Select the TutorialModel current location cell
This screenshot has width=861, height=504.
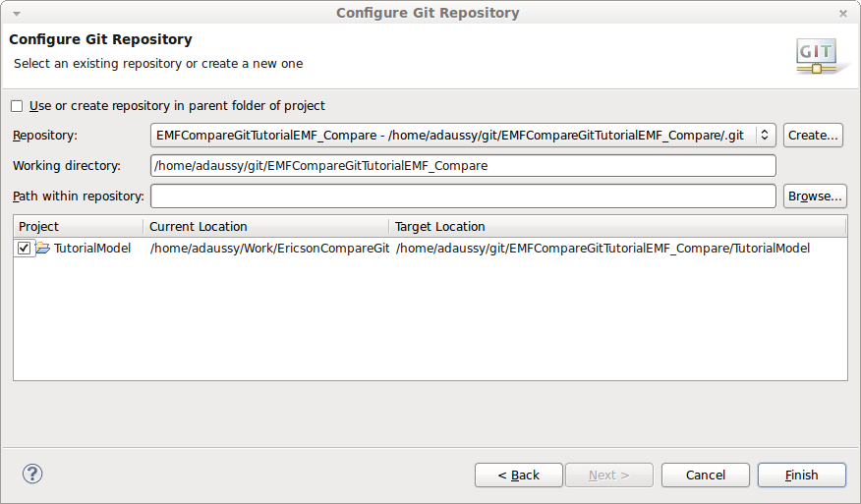tap(267, 249)
